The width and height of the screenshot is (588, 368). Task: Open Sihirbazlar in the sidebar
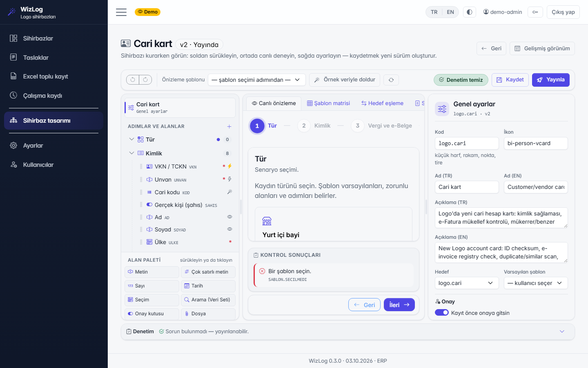point(54,38)
